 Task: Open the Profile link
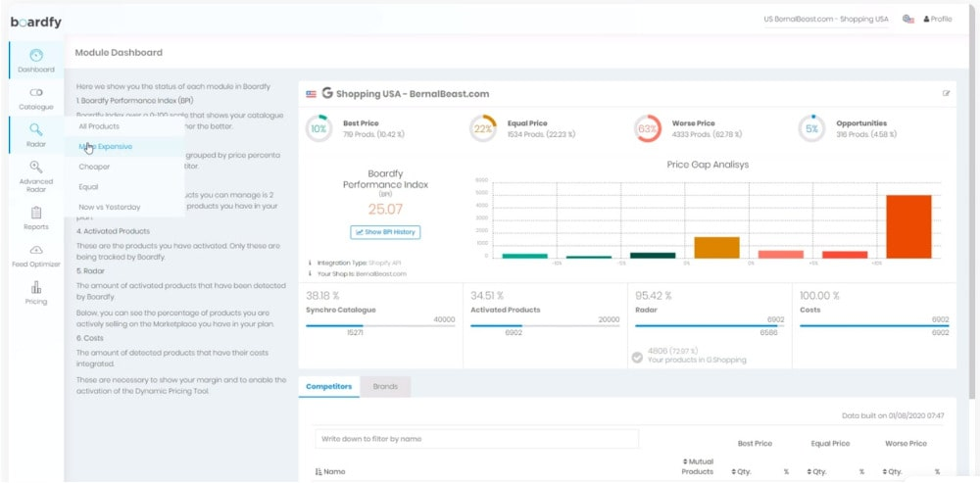[938, 19]
